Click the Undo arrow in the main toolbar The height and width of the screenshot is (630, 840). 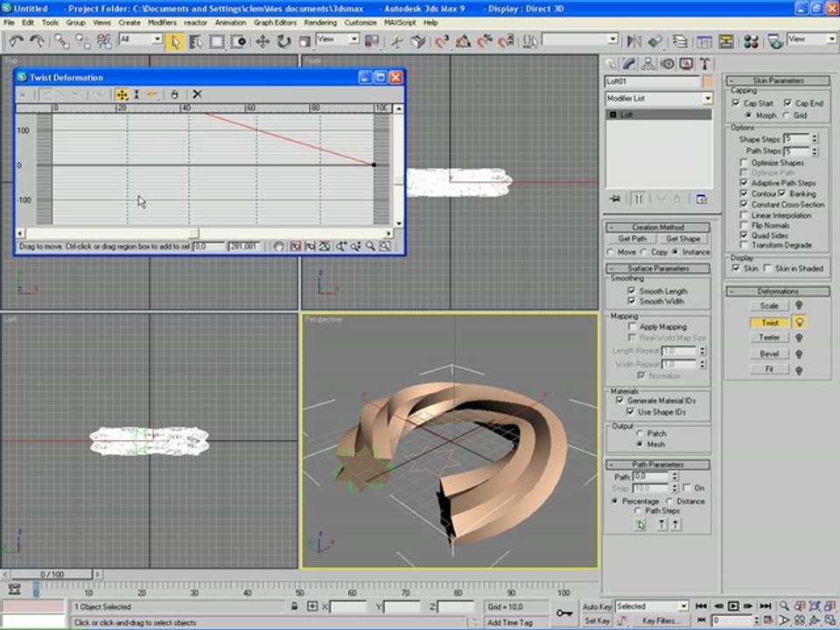17,41
